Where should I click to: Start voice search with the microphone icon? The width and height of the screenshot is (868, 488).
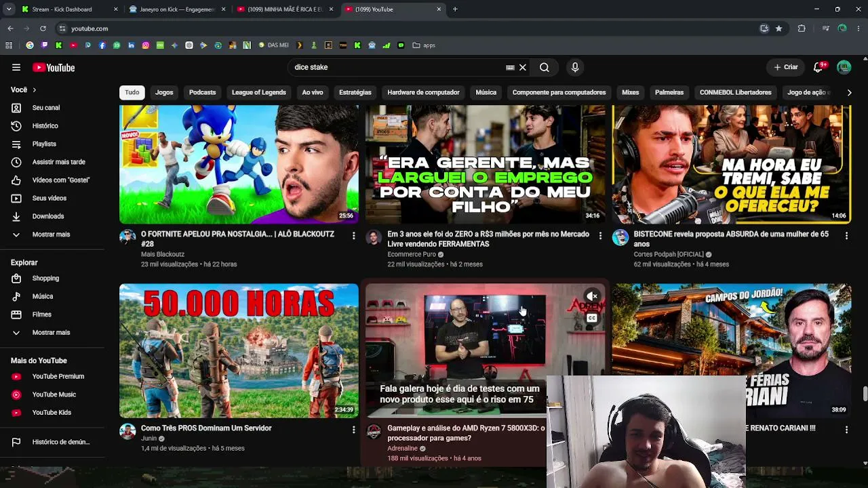click(575, 67)
